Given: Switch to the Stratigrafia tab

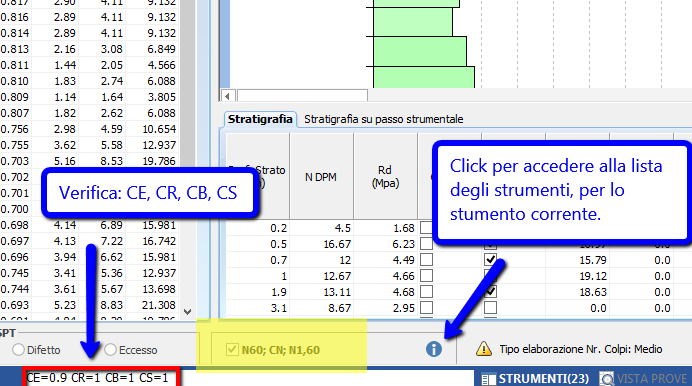Looking at the screenshot, I should pos(260,119).
